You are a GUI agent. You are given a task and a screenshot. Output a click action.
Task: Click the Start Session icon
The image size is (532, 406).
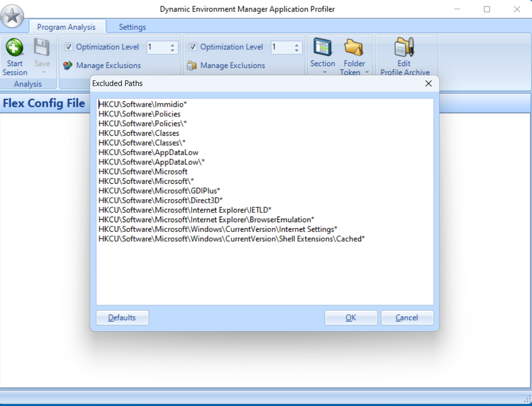pos(15,48)
